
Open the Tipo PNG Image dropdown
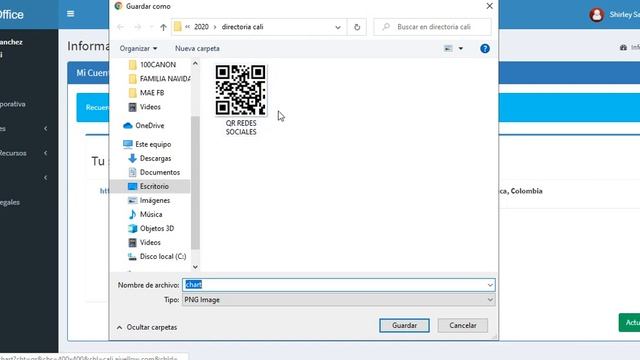click(338, 300)
